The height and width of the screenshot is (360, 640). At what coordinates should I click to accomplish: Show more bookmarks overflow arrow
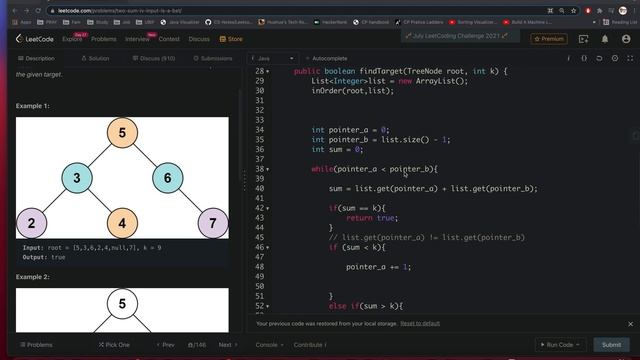pyautogui.click(x=594, y=22)
